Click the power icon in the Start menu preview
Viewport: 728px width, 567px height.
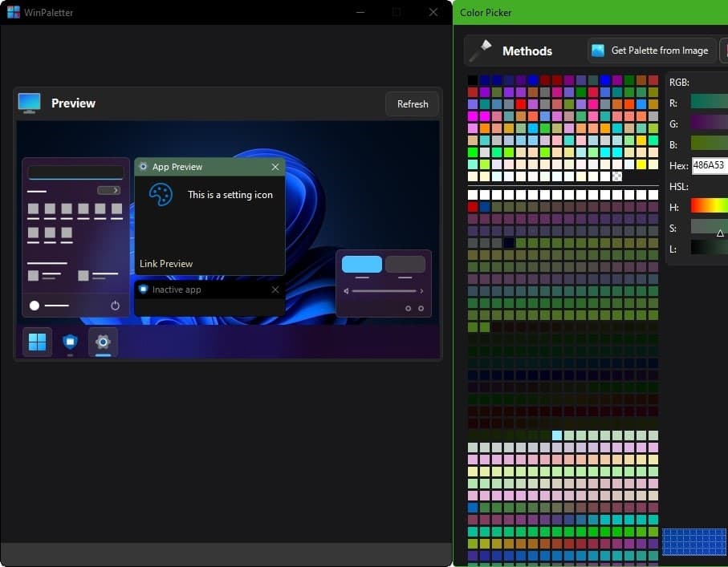click(x=115, y=306)
